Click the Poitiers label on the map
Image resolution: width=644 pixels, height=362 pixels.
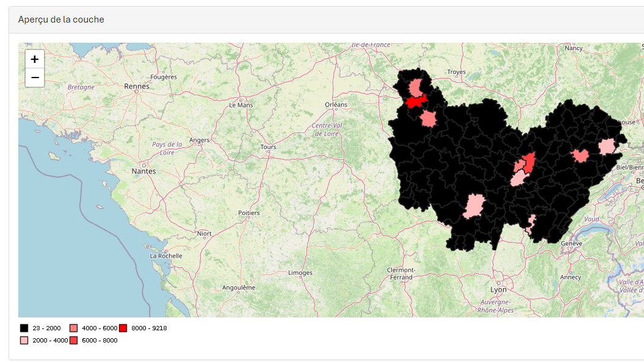(249, 213)
